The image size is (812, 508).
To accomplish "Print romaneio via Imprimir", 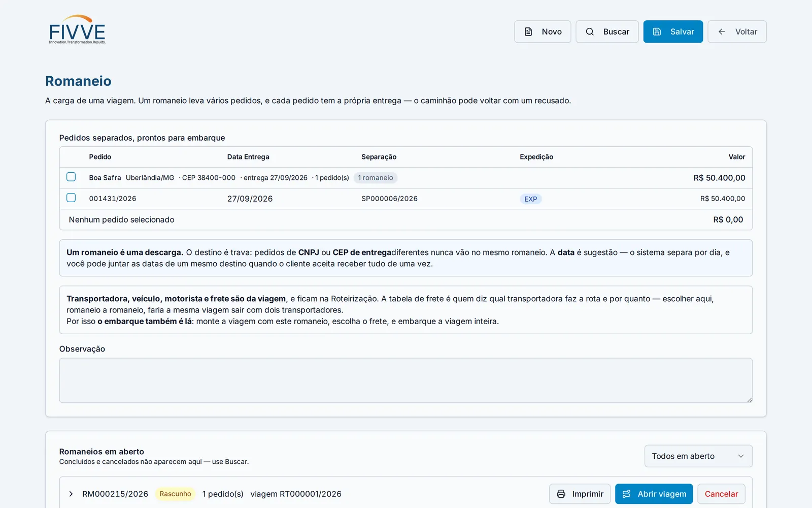I will [580, 494].
